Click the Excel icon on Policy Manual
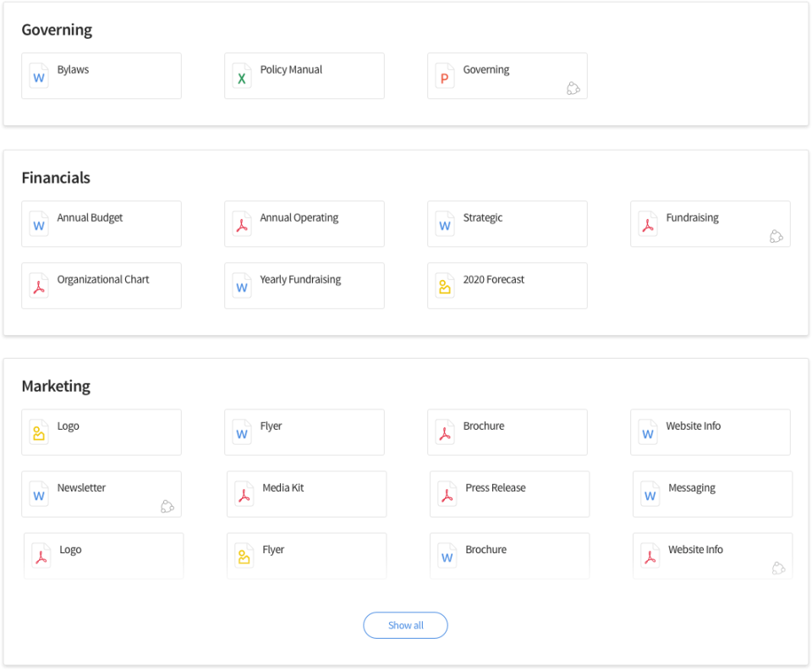Image resolution: width=812 pixels, height=670 pixels. tap(242, 77)
